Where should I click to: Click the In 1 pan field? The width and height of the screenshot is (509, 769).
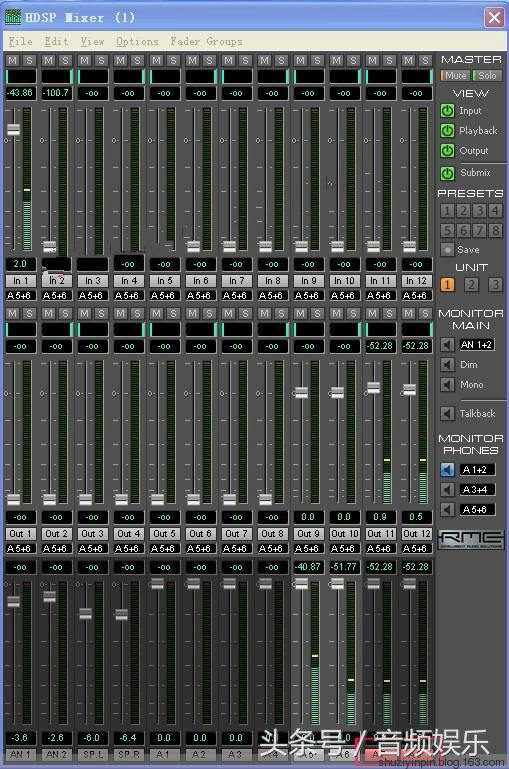(21, 77)
